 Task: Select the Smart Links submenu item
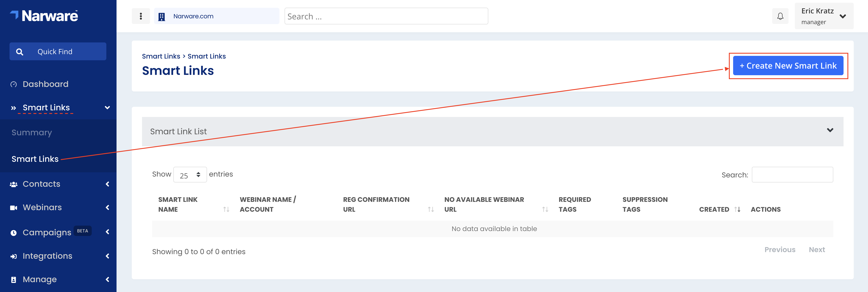35,159
